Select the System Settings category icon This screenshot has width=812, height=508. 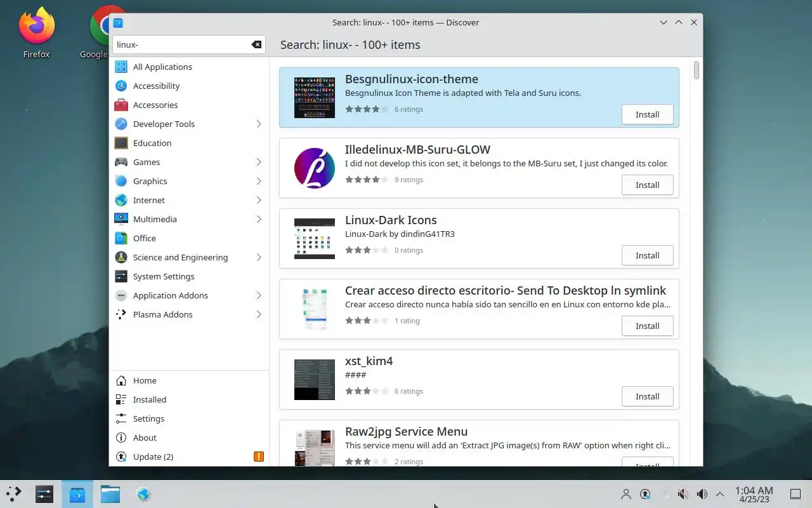click(121, 276)
